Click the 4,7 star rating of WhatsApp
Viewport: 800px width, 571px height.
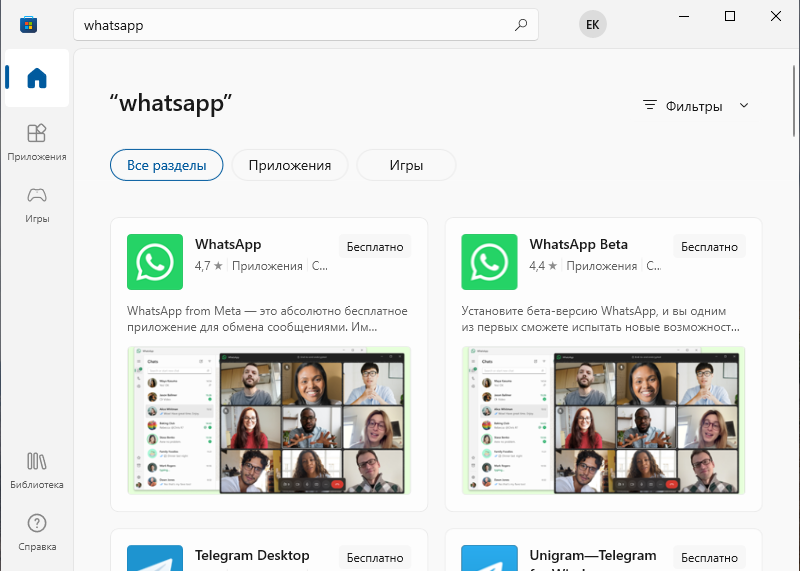tap(209, 266)
